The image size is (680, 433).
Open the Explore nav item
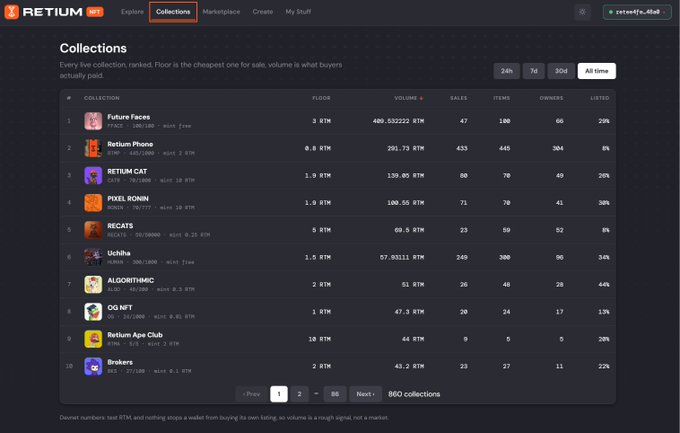tap(132, 12)
